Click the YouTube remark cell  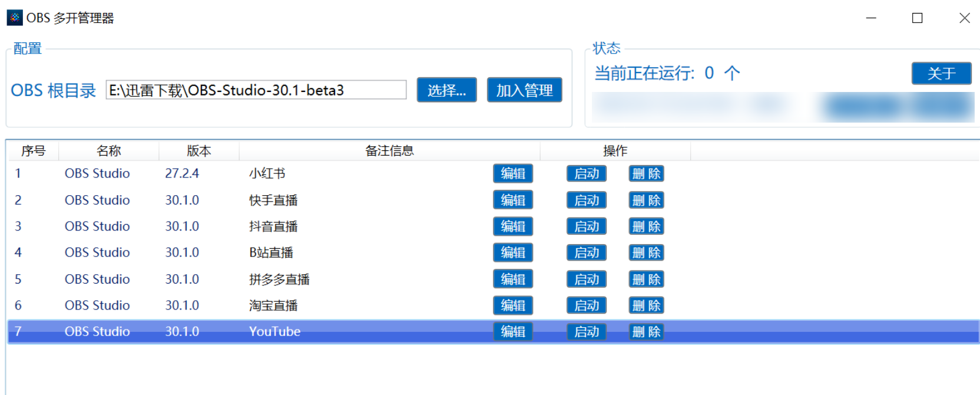pos(274,331)
